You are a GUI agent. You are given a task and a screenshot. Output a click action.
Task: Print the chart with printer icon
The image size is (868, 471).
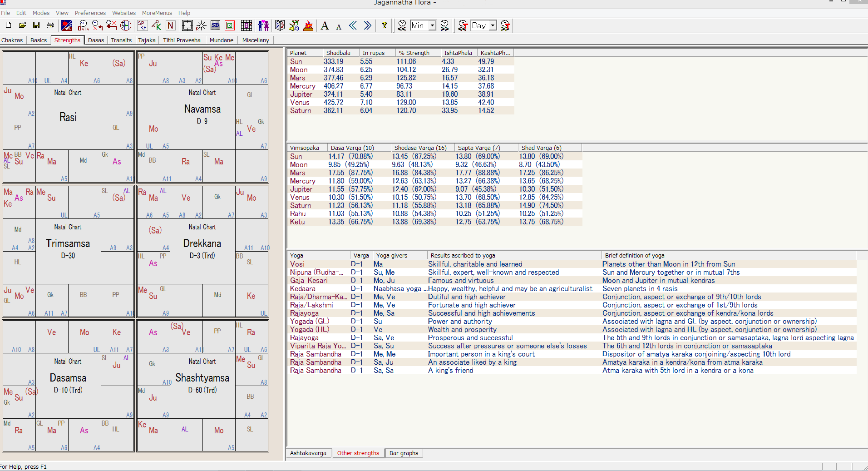tap(50, 25)
